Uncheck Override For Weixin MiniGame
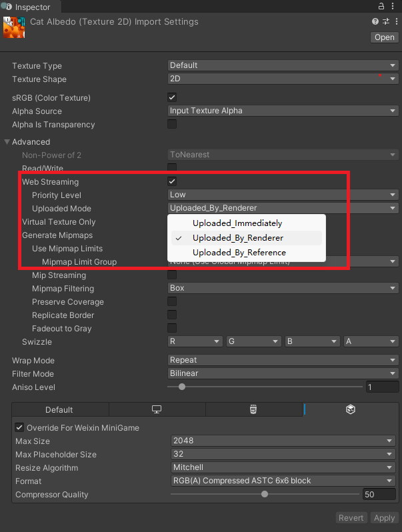Screen dimensions: 402x532 19,427
